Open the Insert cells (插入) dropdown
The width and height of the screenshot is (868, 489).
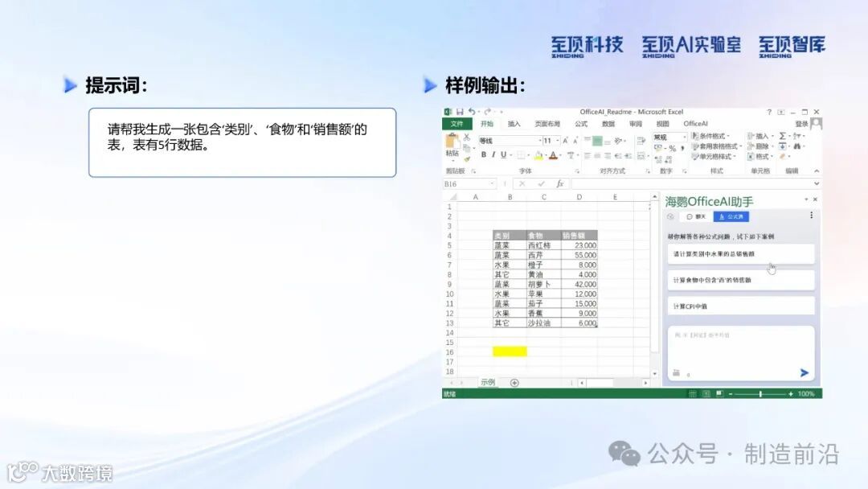(761, 136)
